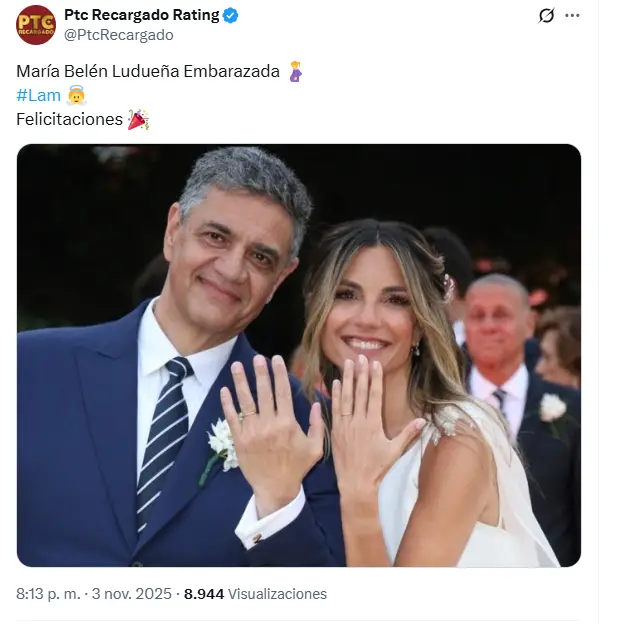
Task: Click the baby angel emoji
Action: [x=76, y=96]
